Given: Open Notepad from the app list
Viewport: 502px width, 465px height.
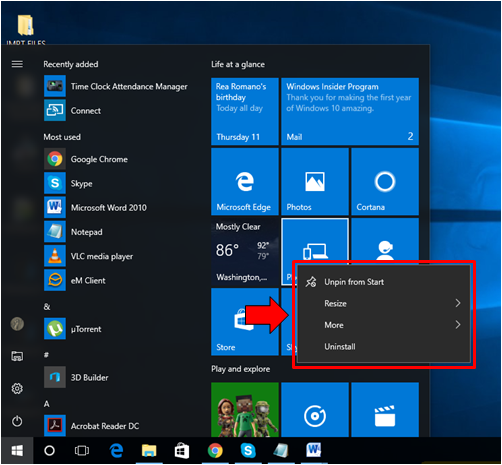Looking at the screenshot, I should coord(73,232).
